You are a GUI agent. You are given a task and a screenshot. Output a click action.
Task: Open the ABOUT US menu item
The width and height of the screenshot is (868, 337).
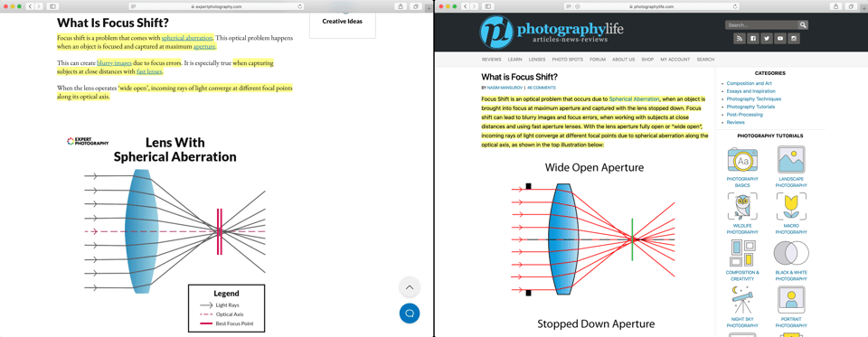pyautogui.click(x=623, y=60)
